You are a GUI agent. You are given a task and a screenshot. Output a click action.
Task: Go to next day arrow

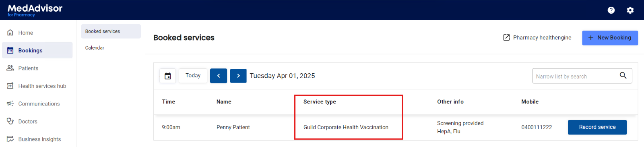[x=238, y=76]
